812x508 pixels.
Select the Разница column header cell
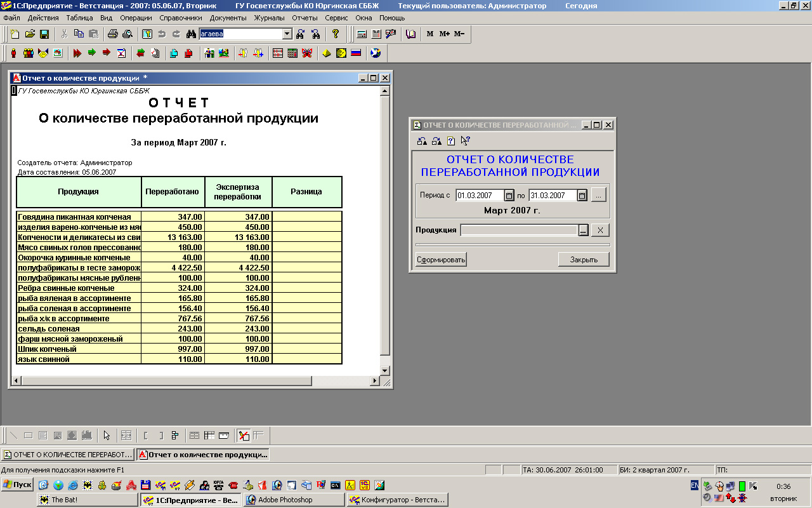click(306, 192)
